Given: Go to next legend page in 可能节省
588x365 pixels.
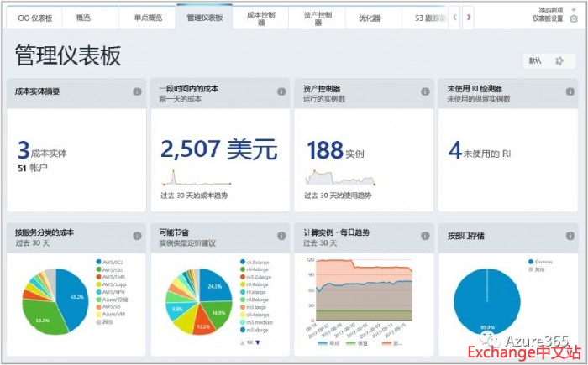Looking at the screenshot, I should click(x=258, y=342).
